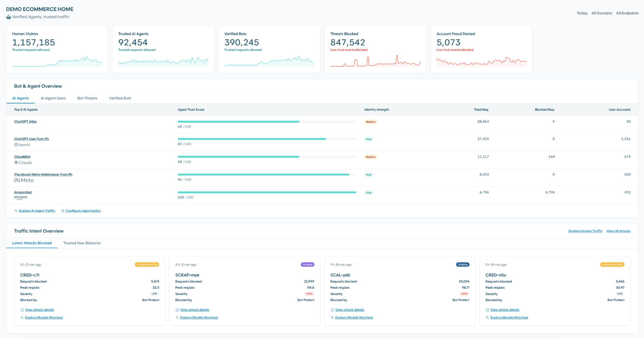
Task: Click the View all Attacks link
Action: tap(619, 231)
